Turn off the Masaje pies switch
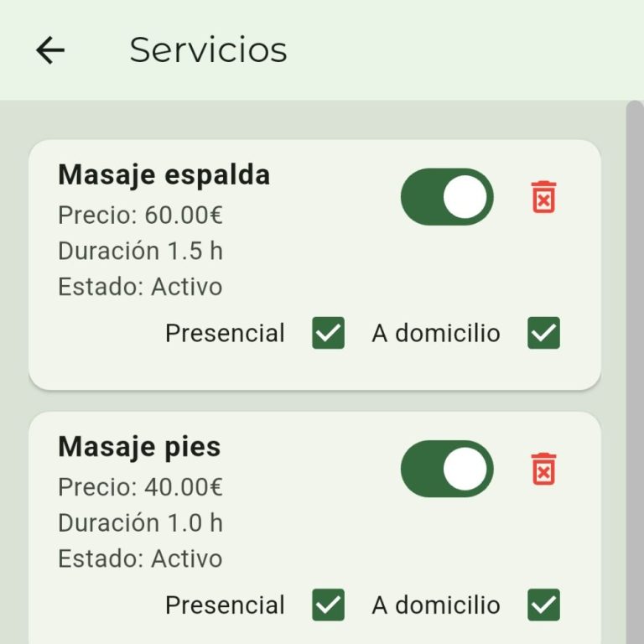The width and height of the screenshot is (644, 644). click(446, 469)
